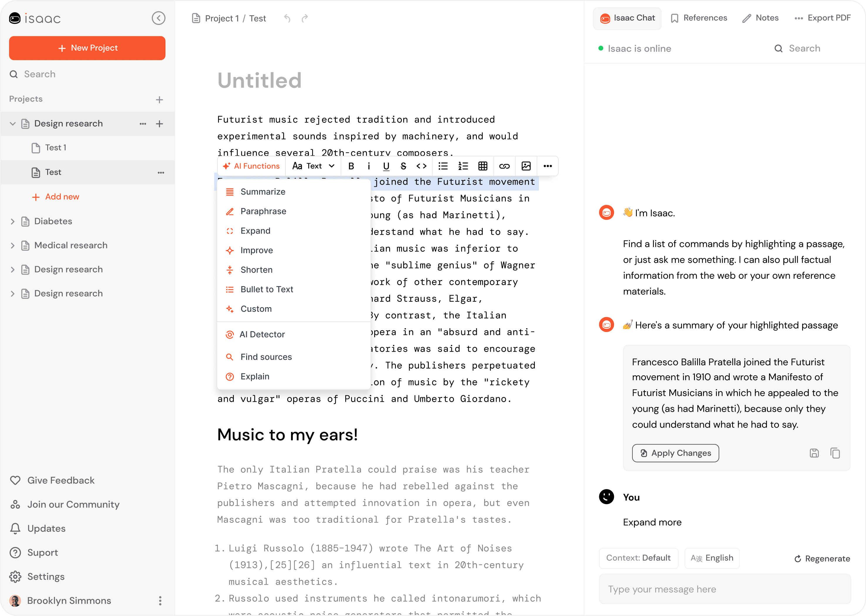This screenshot has height=616, width=866.
Task: Click the save icon on summary card
Action: pyautogui.click(x=814, y=453)
